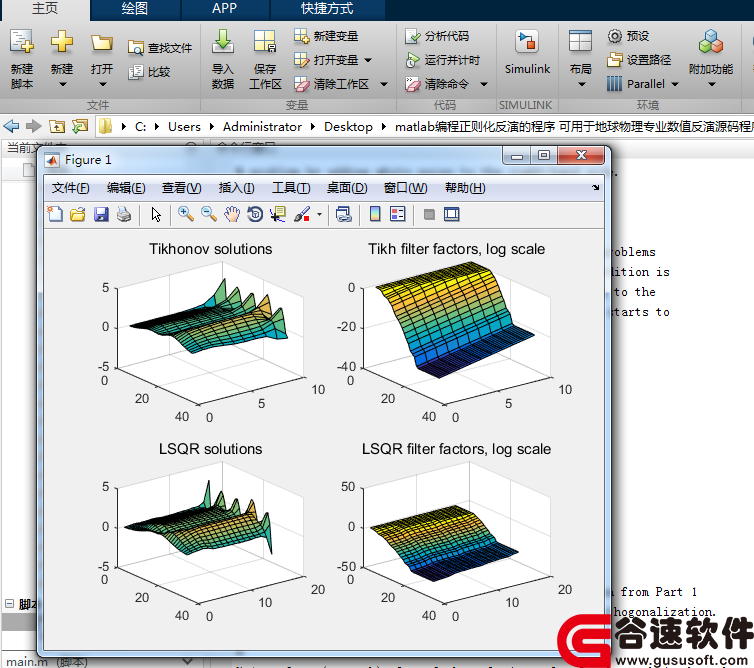The width and height of the screenshot is (754, 668).
Task: Click Save Figure floppy icon
Action: (101, 214)
